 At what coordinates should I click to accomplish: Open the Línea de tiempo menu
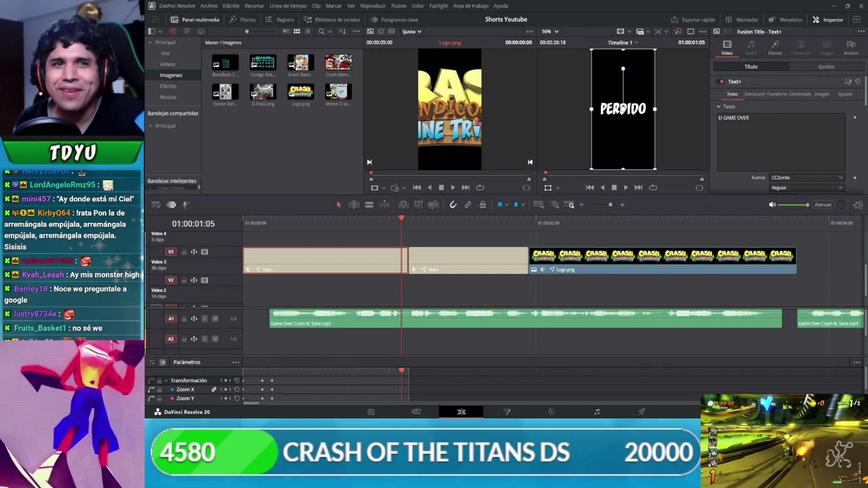pos(288,6)
